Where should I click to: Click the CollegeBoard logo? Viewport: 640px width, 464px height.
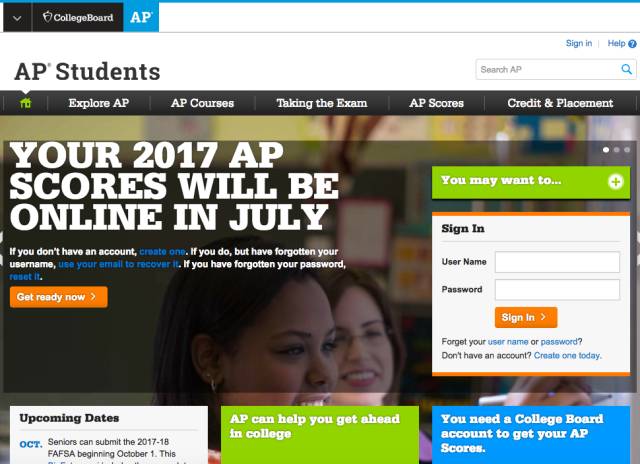[x=78, y=17]
